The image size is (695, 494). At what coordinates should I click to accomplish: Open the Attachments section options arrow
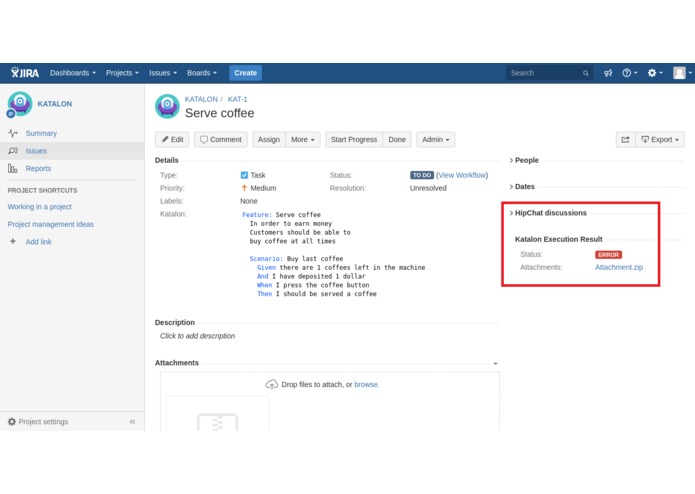(496, 363)
